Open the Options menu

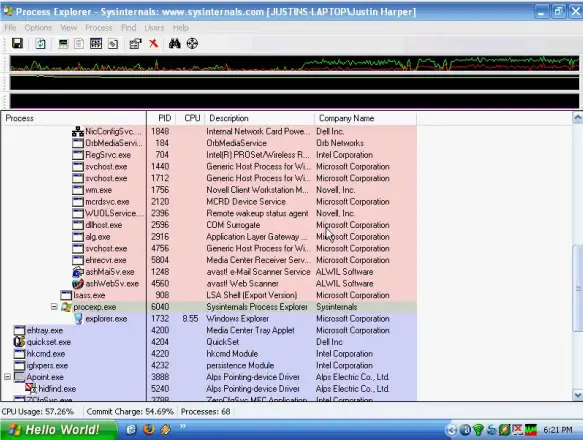[38, 28]
